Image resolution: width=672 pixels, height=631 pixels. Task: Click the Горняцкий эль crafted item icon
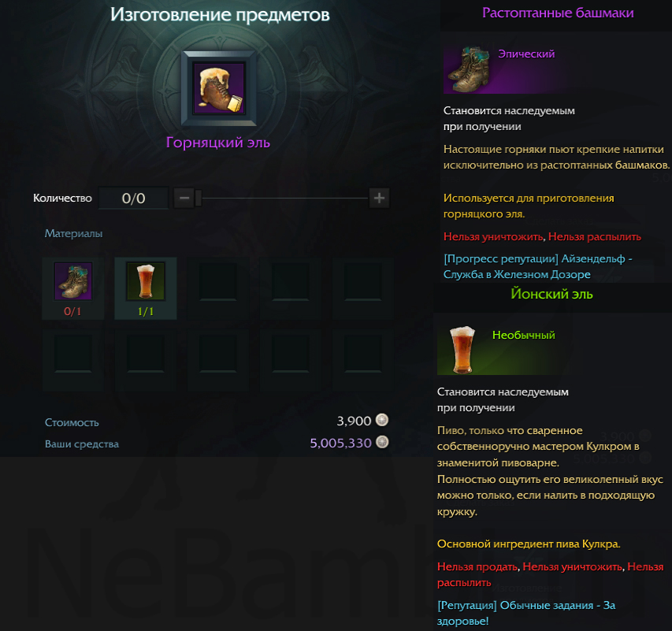(219, 88)
